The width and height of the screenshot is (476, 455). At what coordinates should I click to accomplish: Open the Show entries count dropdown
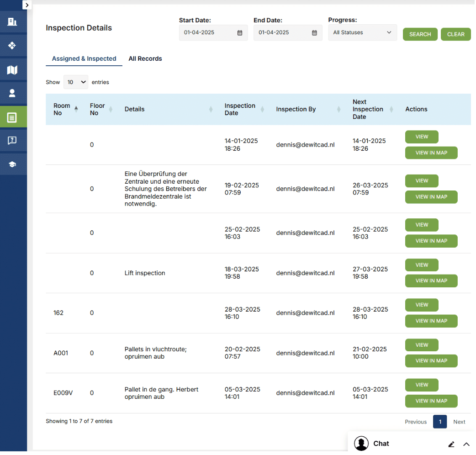pyautogui.click(x=76, y=82)
